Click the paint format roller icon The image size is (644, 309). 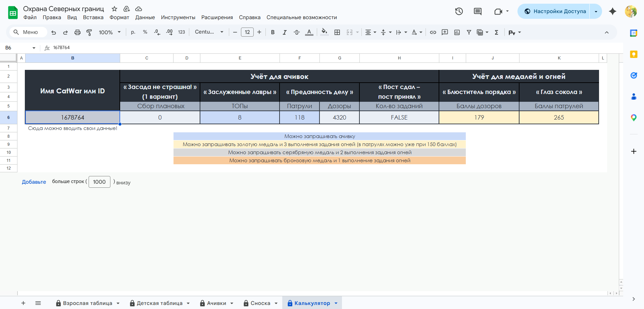[89, 32]
